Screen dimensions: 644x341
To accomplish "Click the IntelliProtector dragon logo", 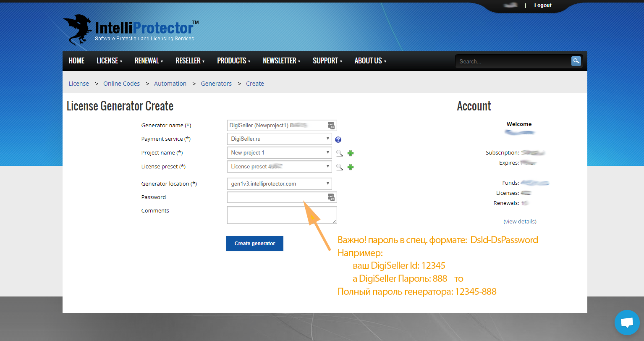I will [77, 29].
